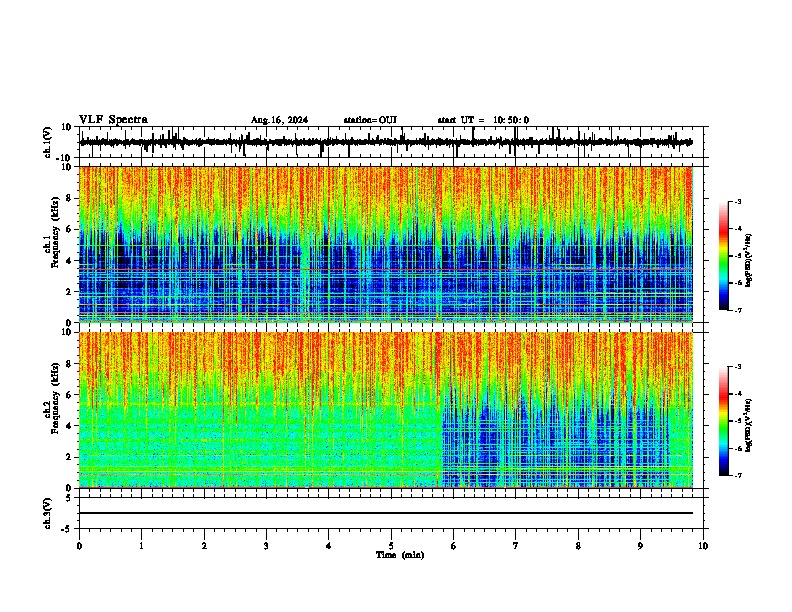The image size is (792, 612).
Task: Click time-axis tick label "9"
Action: [x=640, y=546]
